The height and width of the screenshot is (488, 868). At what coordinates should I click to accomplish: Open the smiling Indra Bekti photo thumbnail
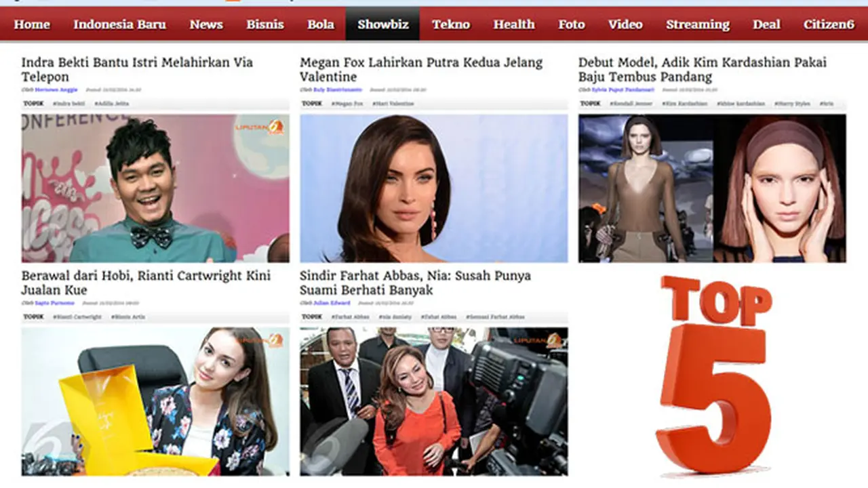pyautogui.click(x=155, y=188)
